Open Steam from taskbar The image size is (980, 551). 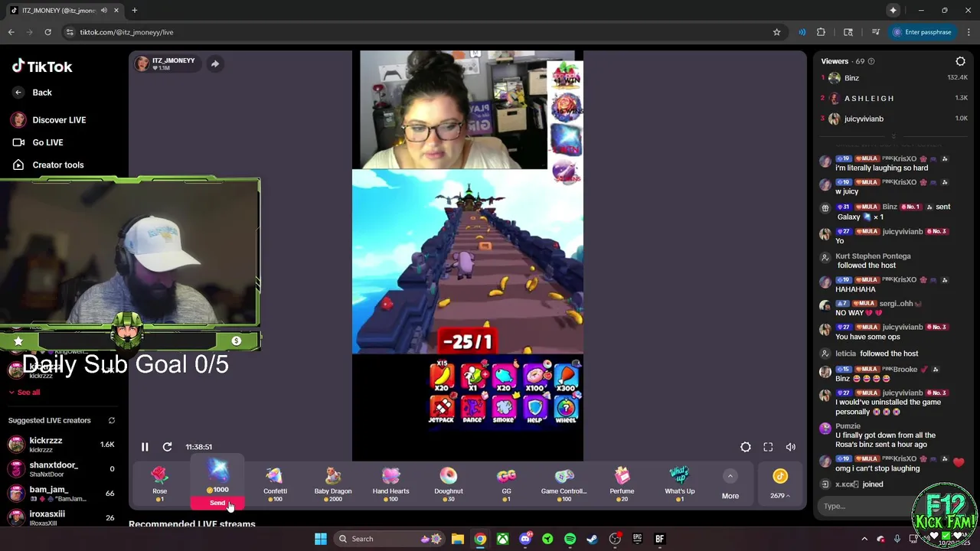pyautogui.click(x=592, y=539)
